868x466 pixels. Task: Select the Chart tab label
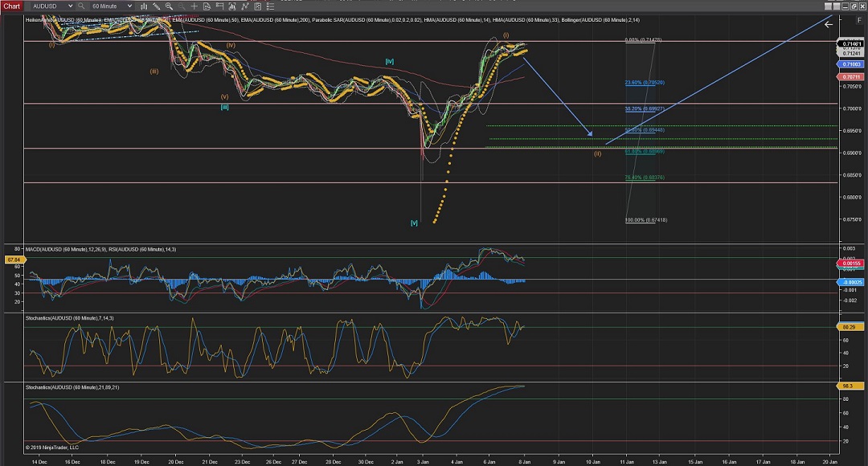(x=11, y=6)
